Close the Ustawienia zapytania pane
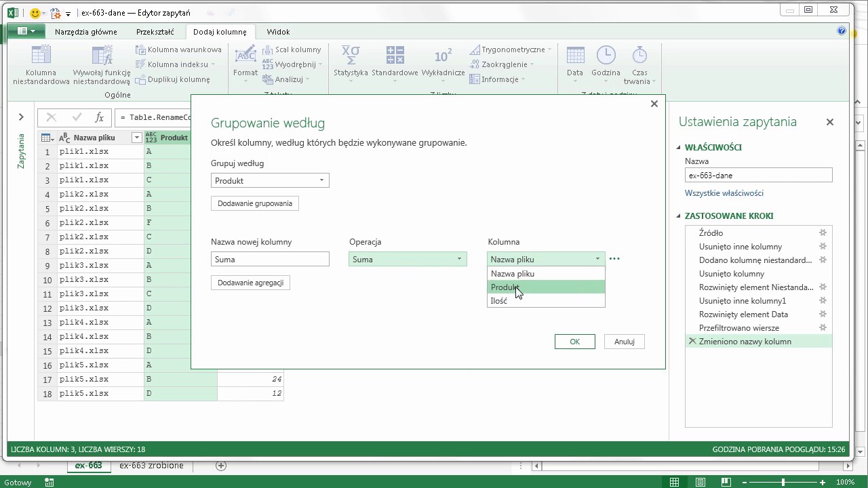This screenshot has width=868, height=488. [x=829, y=122]
